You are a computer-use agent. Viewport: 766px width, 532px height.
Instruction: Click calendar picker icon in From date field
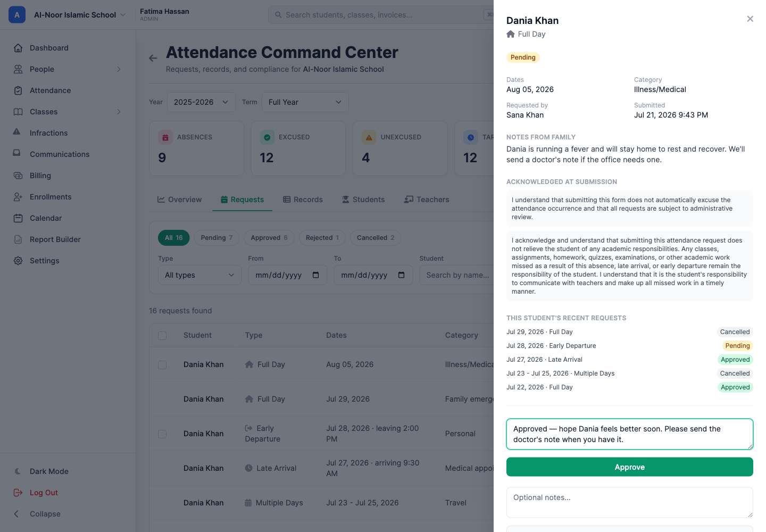315,275
